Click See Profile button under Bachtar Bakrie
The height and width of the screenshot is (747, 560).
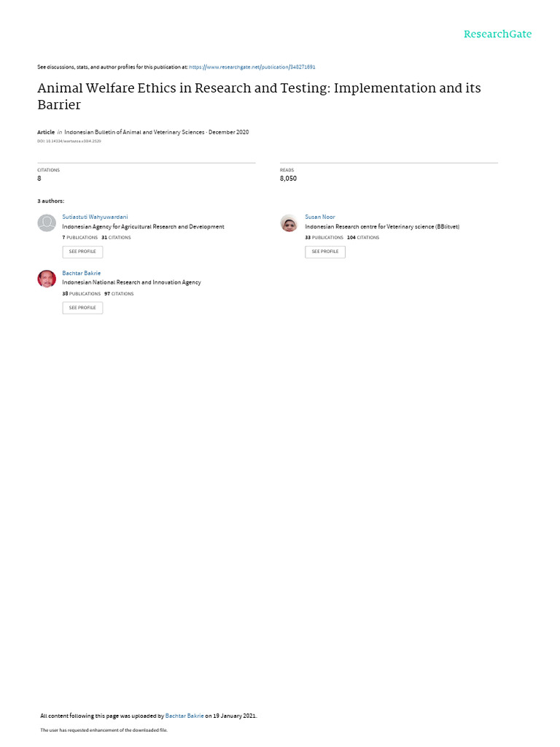[x=82, y=308]
